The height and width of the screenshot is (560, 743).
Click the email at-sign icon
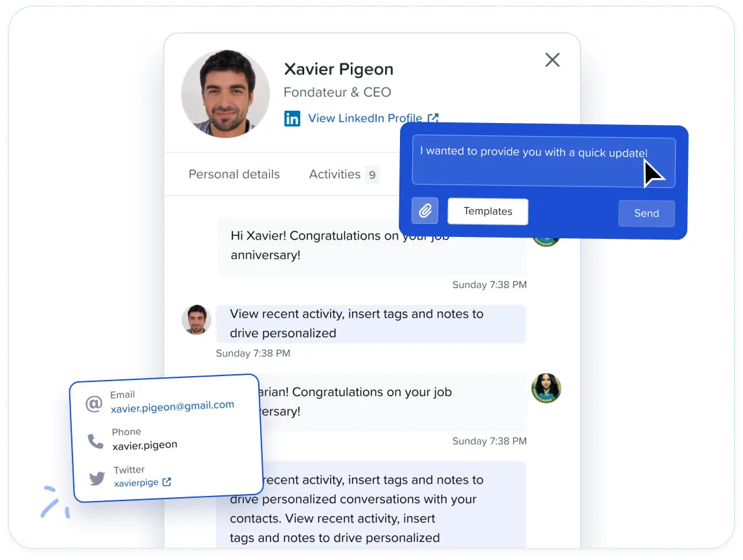click(94, 403)
